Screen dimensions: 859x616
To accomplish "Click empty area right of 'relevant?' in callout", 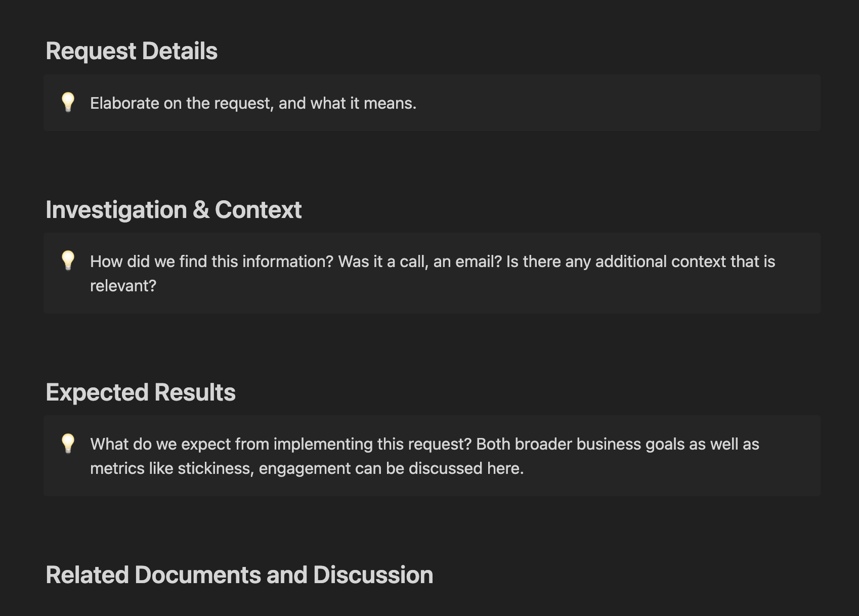I will point(481,286).
